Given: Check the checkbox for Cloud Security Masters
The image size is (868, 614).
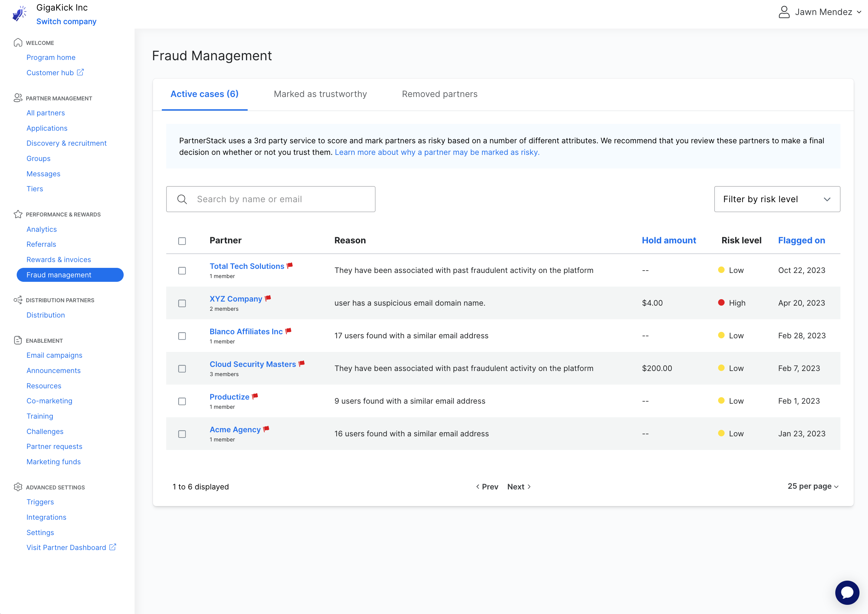Looking at the screenshot, I should (182, 368).
